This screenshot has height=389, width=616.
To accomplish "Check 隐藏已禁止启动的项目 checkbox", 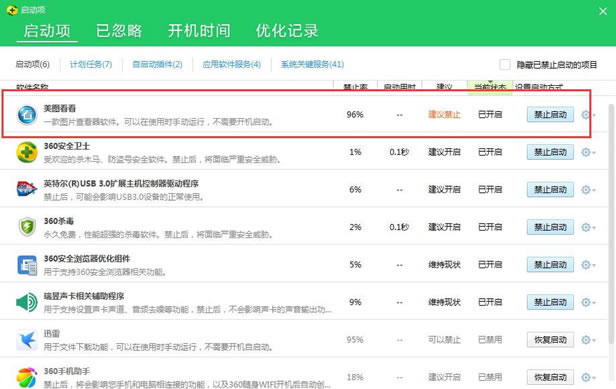I will pyautogui.click(x=505, y=64).
